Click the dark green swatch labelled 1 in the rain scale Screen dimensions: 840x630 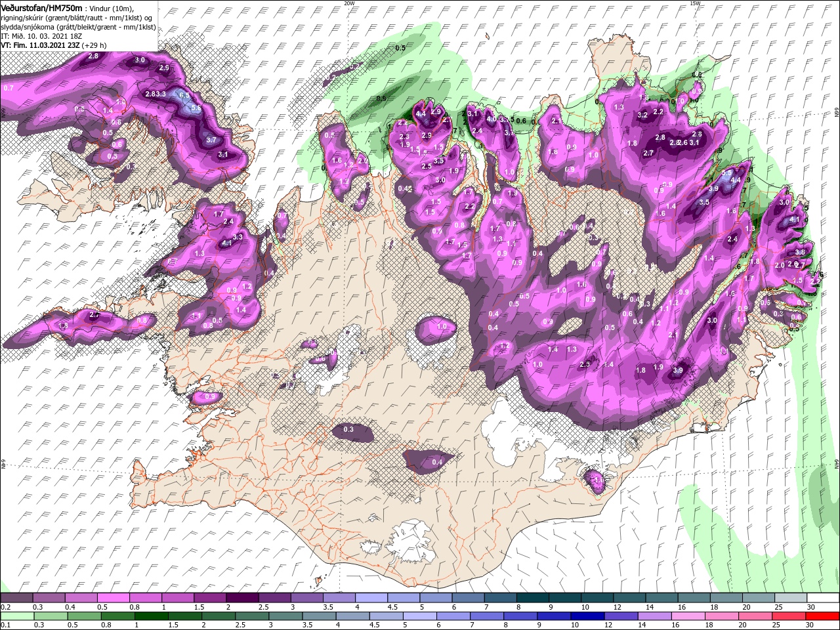pyautogui.click(x=151, y=616)
